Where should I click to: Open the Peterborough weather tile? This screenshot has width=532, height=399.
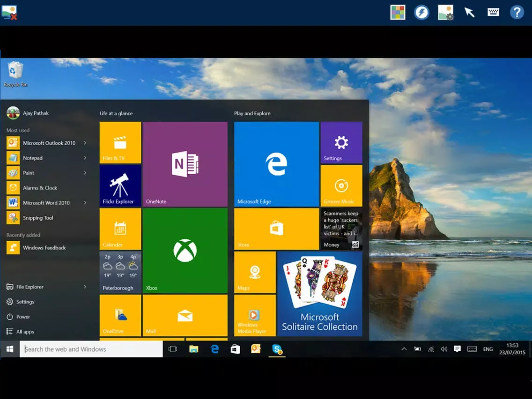click(120, 272)
